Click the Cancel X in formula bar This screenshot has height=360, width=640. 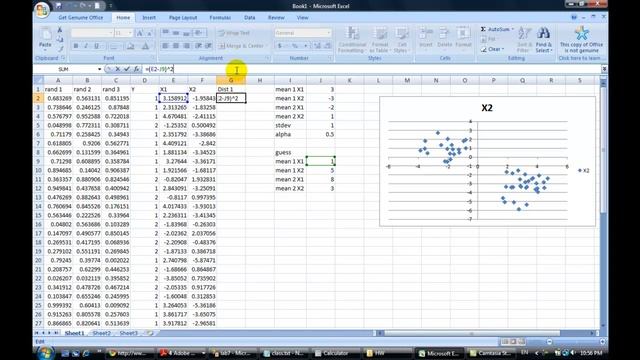(118, 69)
